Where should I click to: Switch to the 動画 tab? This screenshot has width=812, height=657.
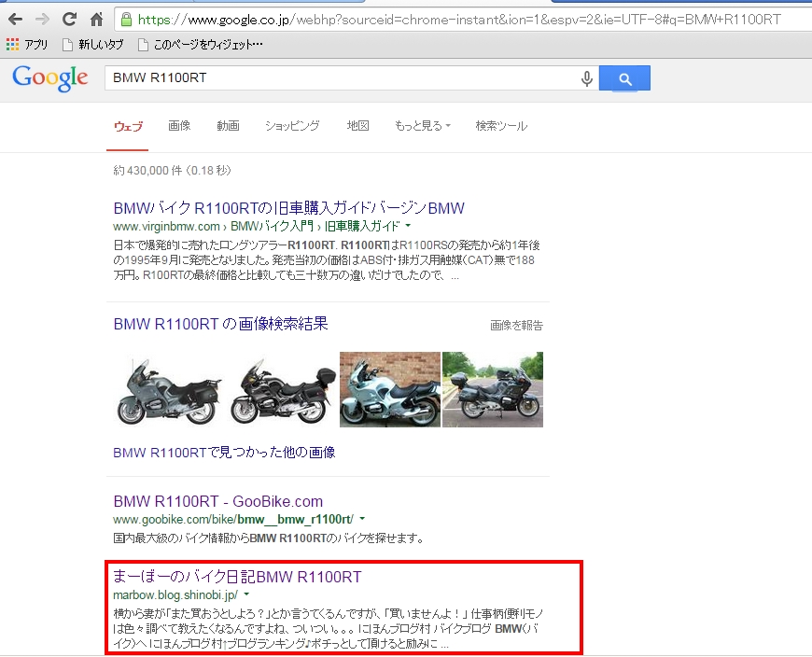(x=228, y=125)
